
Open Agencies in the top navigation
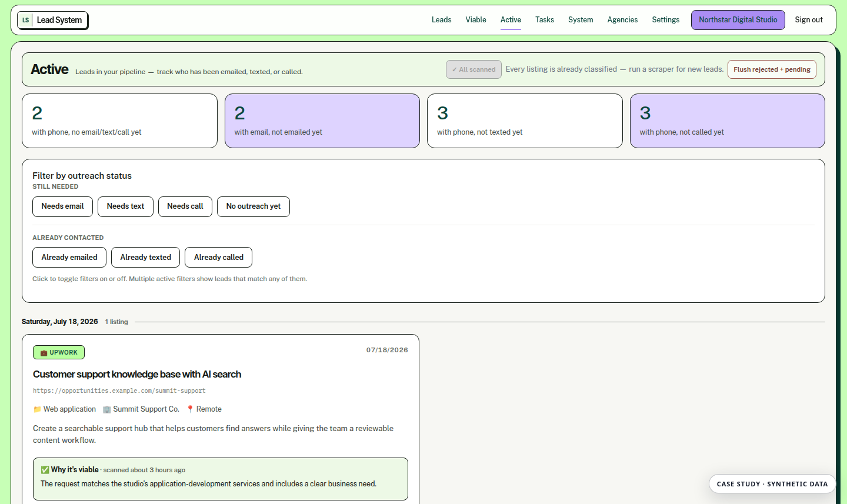click(622, 20)
